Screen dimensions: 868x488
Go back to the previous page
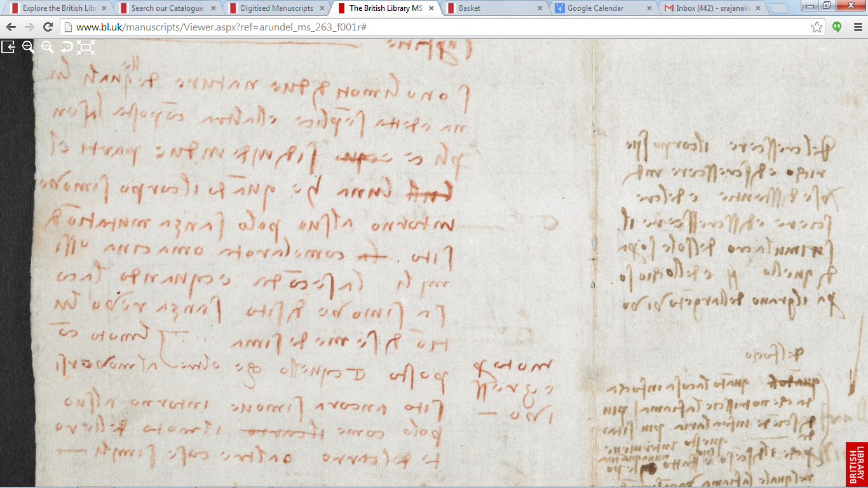11,27
